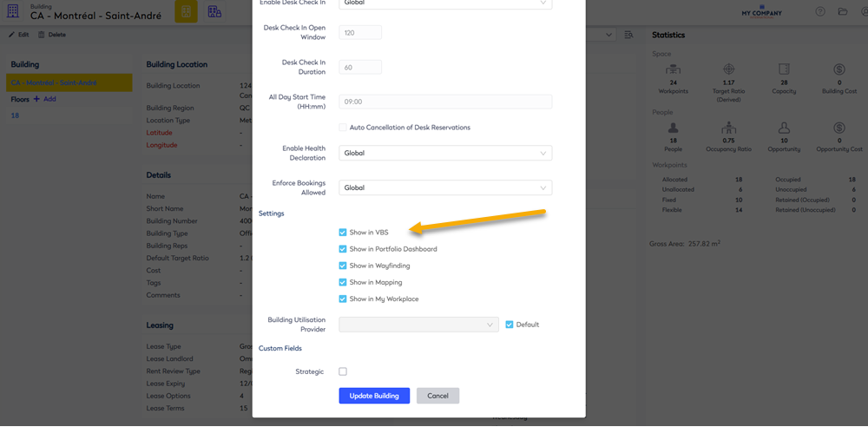The width and height of the screenshot is (868, 427).
Task: Open the Enable Health Declaration dropdown
Action: point(445,153)
